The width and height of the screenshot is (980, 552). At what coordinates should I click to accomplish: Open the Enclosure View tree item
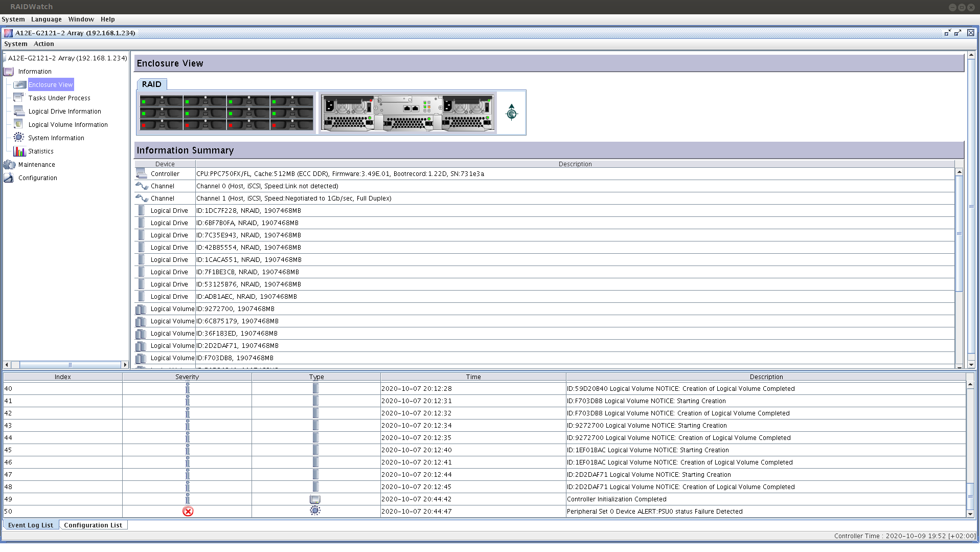[x=51, y=85]
